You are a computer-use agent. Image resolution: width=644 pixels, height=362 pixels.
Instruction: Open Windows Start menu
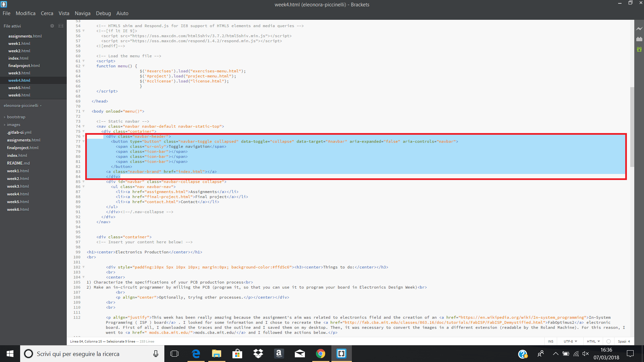10,354
